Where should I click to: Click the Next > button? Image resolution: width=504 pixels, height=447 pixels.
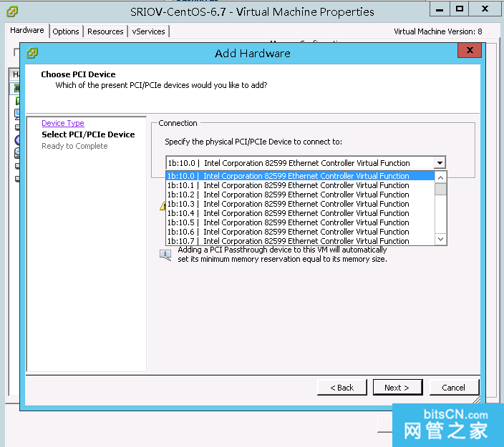(x=397, y=388)
